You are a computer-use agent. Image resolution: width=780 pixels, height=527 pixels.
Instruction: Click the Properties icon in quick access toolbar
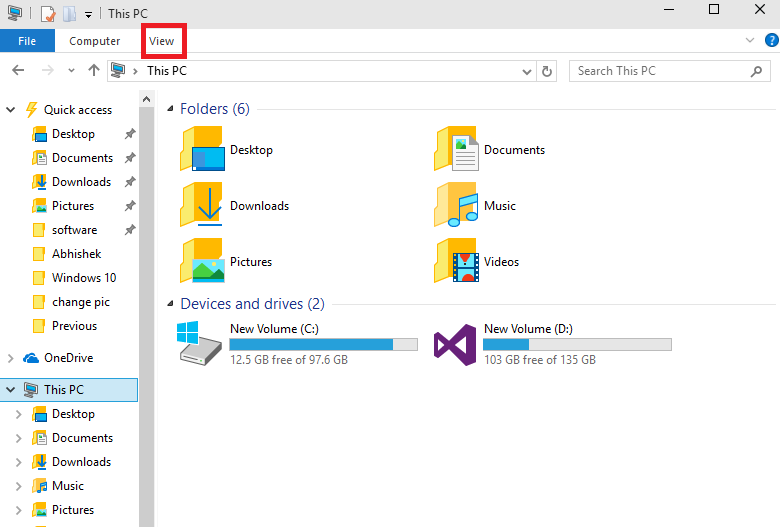click(46, 13)
